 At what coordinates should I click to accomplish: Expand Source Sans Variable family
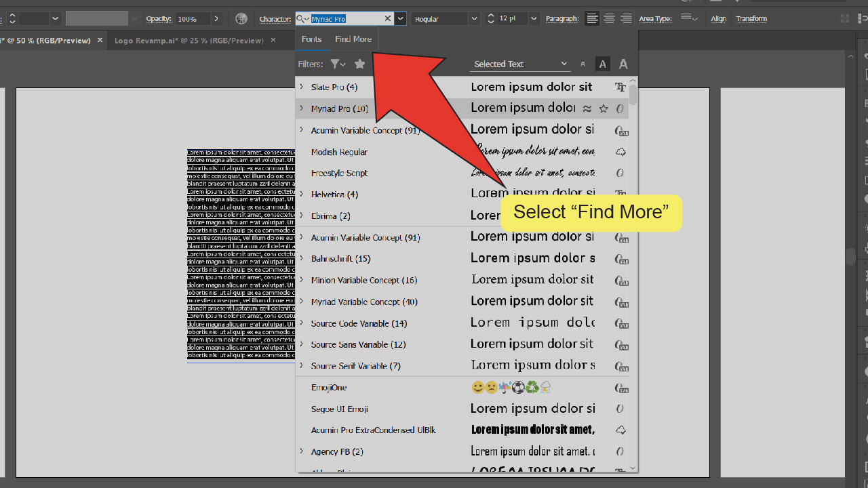tap(302, 345)
